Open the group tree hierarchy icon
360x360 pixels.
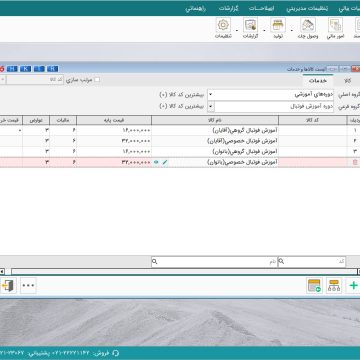pos(334,286)
